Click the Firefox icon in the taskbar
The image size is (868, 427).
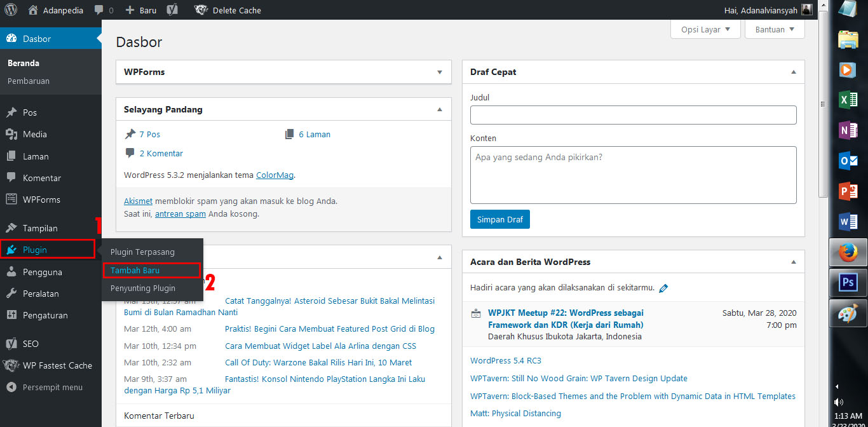pyautogui.click(x=848, y=253)
